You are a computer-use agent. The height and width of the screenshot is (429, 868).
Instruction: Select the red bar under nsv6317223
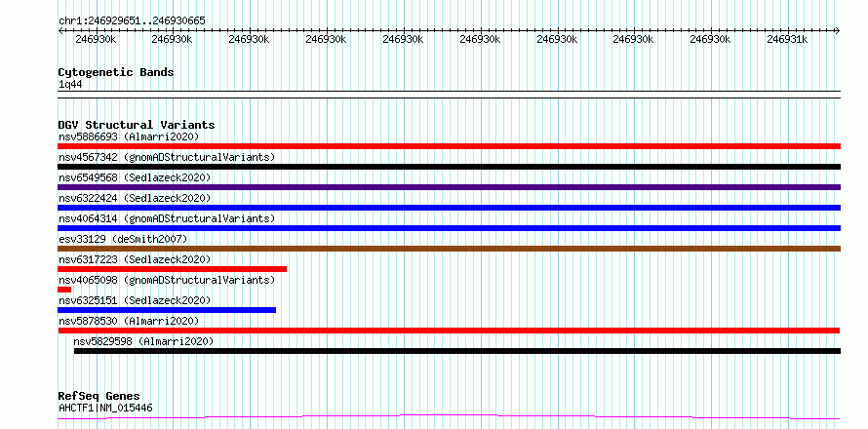(x=173, y=269)
